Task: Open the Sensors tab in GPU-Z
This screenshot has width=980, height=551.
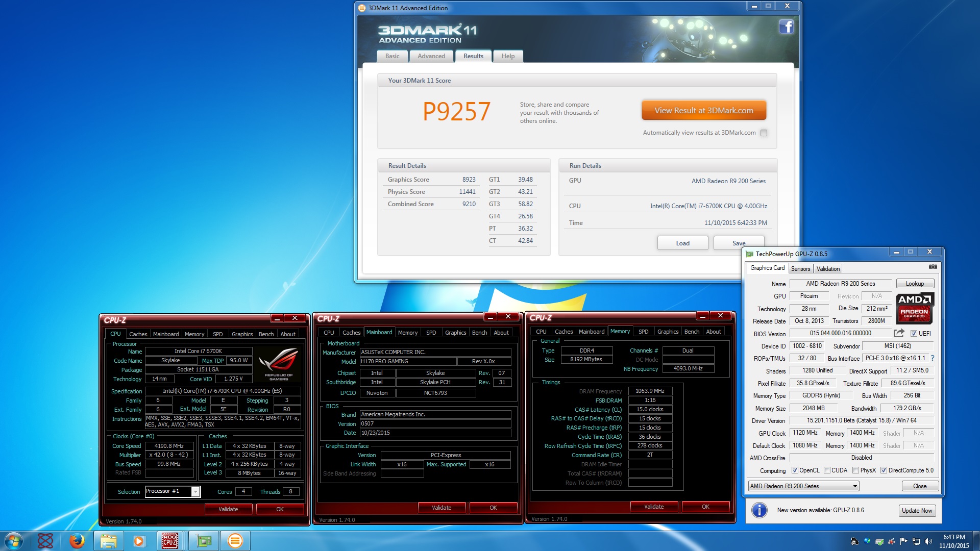Action: coord(800,269)
